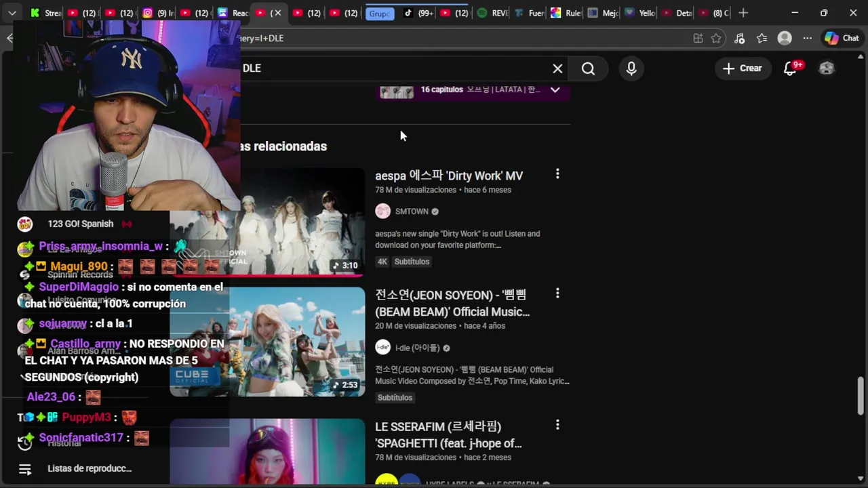868x488 pixels.
Task: Click the 2:53 duration label on BEAM BEAM
Action: coord(345,385)
